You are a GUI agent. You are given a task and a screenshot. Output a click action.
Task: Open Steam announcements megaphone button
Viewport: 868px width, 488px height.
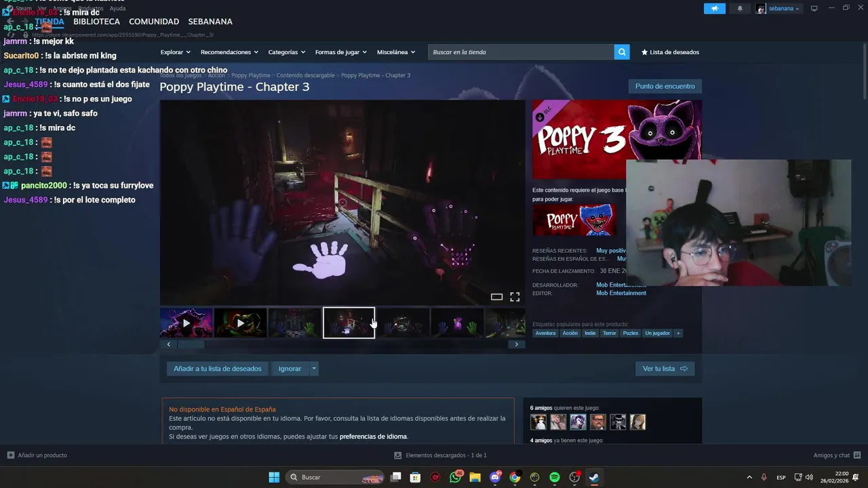714,8
